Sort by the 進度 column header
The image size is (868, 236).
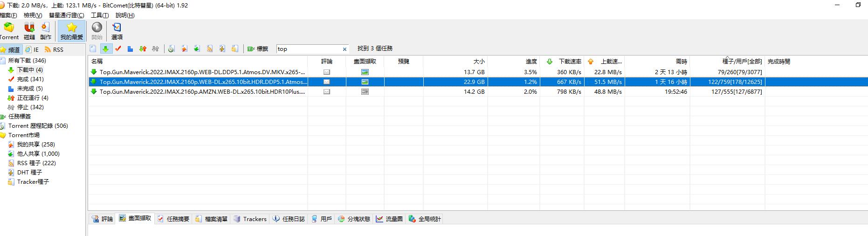pos(514,62)
